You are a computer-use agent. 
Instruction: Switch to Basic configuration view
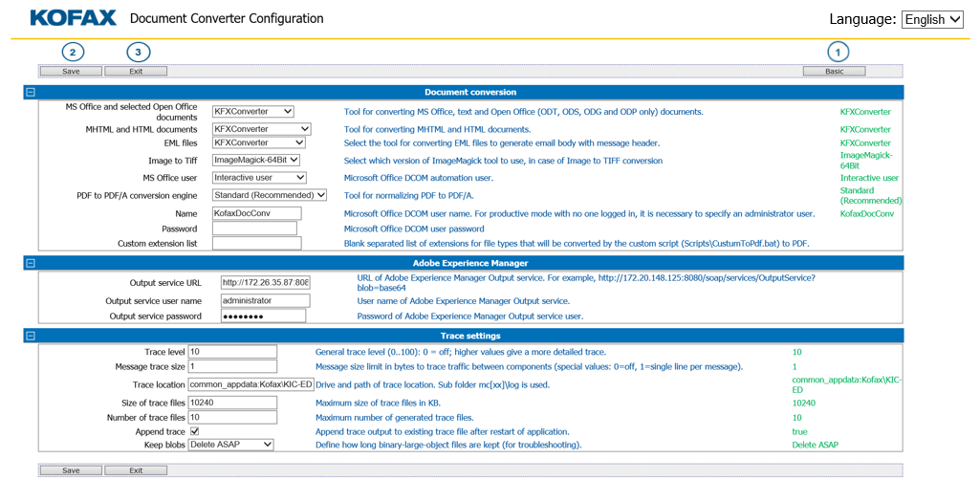tap(834, 71)
